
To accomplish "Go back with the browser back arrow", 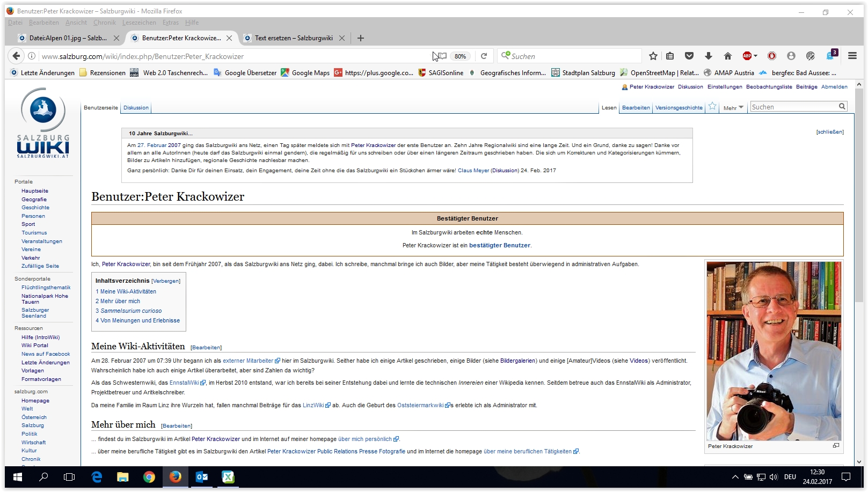I will click(16, 56).
